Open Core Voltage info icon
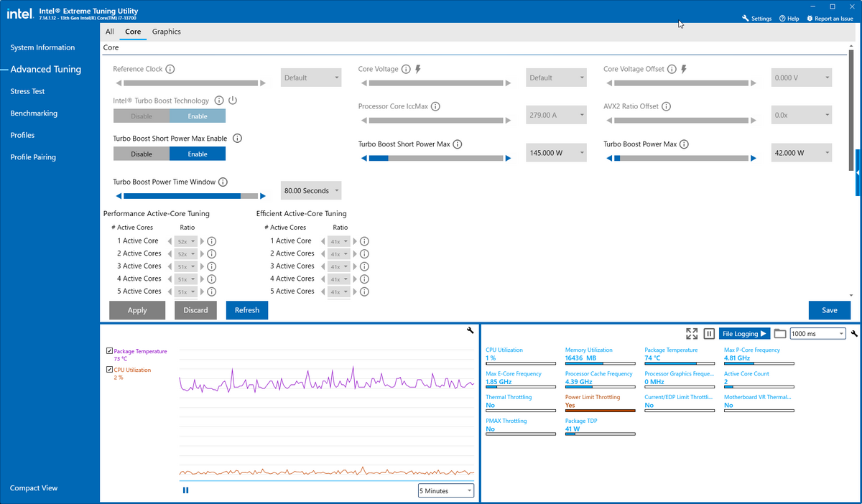The height and width of the screenshot is (504, 862). tap(406, 70)
